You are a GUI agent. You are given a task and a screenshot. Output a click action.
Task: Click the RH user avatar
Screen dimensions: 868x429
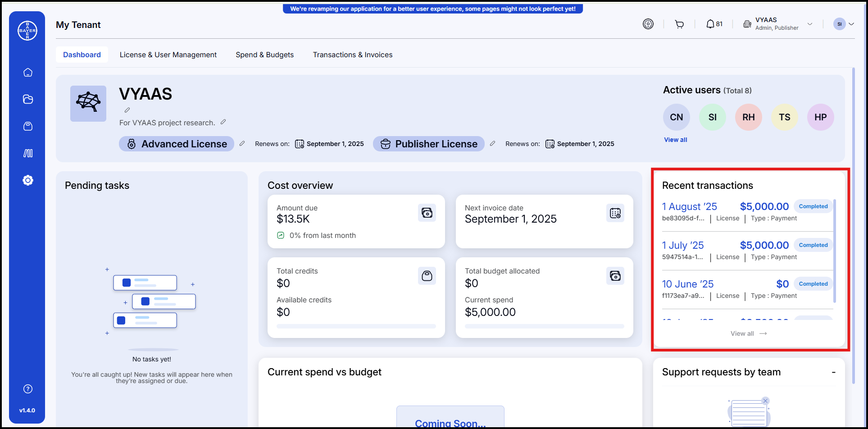[749, 117]
